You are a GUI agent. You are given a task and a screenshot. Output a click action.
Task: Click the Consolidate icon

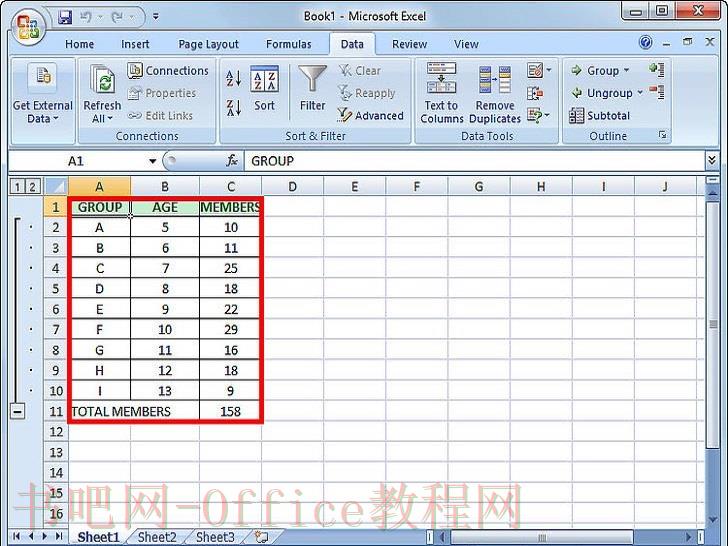click(x=535, y=93)
